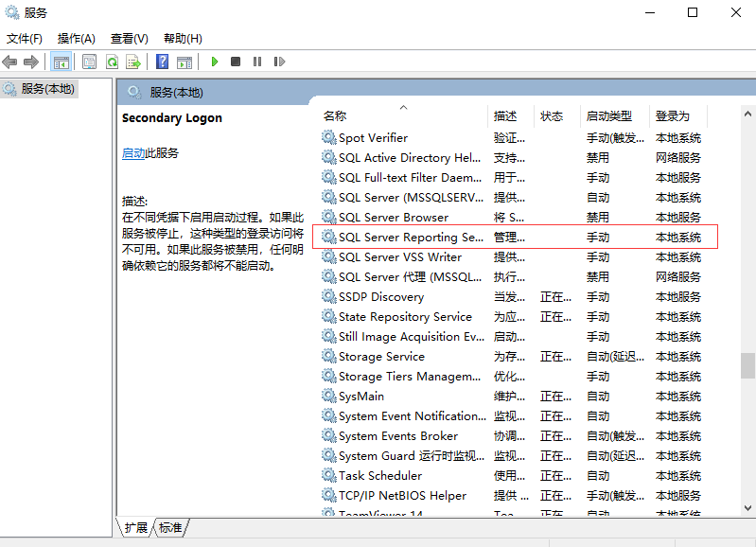Viewport: 756px width, 547px height.
Task: Click the Back arrow toolbar icon
Action: [x=9, y=62]
